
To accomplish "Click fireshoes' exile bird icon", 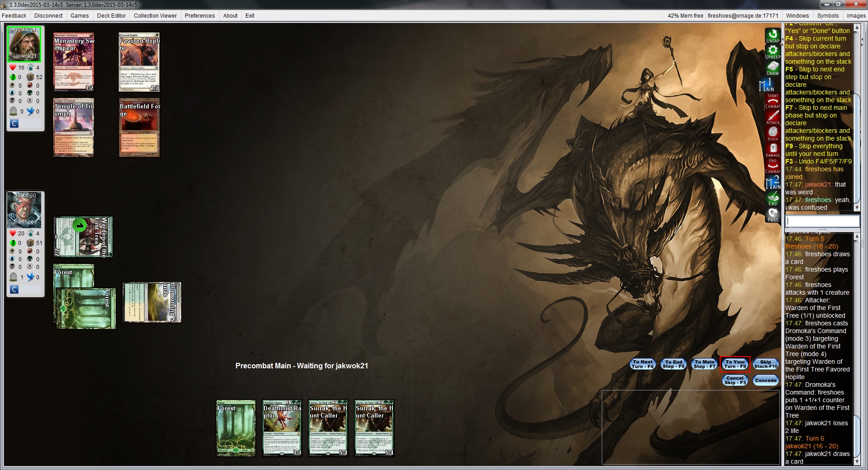I will click(x=30, y=277).
